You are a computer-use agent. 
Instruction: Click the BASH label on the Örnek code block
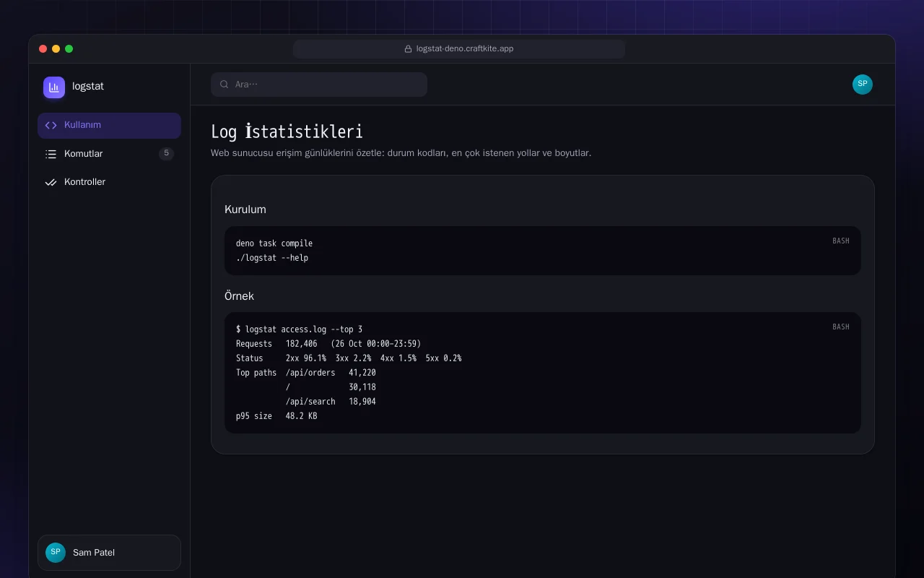(x=841, y=327)
